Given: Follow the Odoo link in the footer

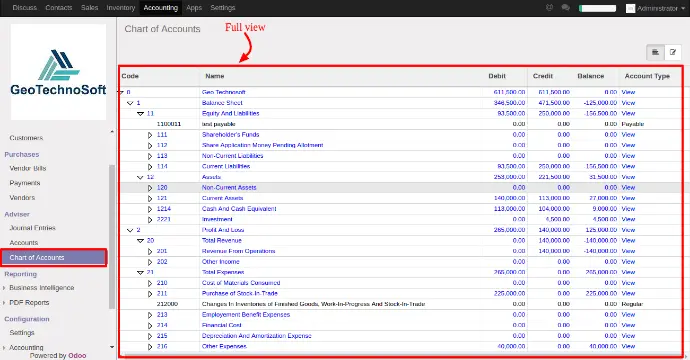Looking at the screenshot, I should (77, 355).
